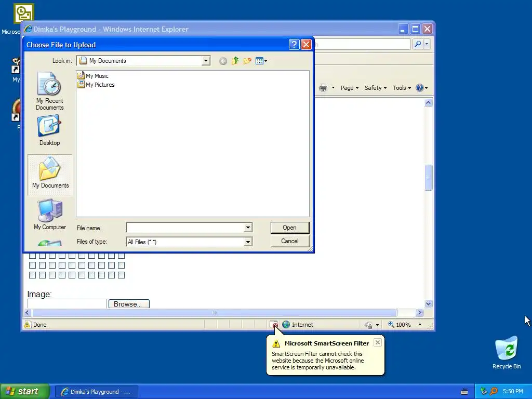The height and width of the screenshot is (399, 532).
Task: Open the View Menu icon in dialog
Action: click(261, 61)
